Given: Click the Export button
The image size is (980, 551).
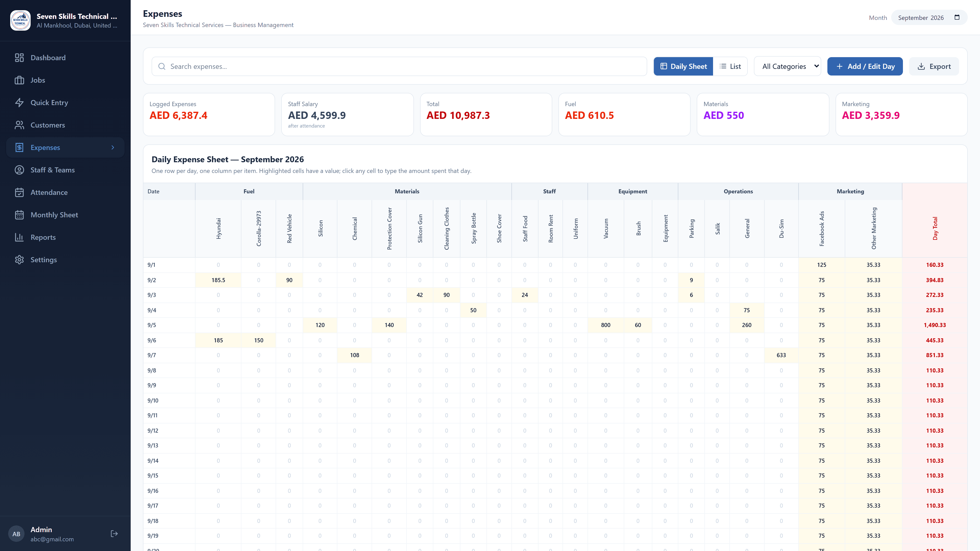Looking at the screenshot, I should coord(934,67).
